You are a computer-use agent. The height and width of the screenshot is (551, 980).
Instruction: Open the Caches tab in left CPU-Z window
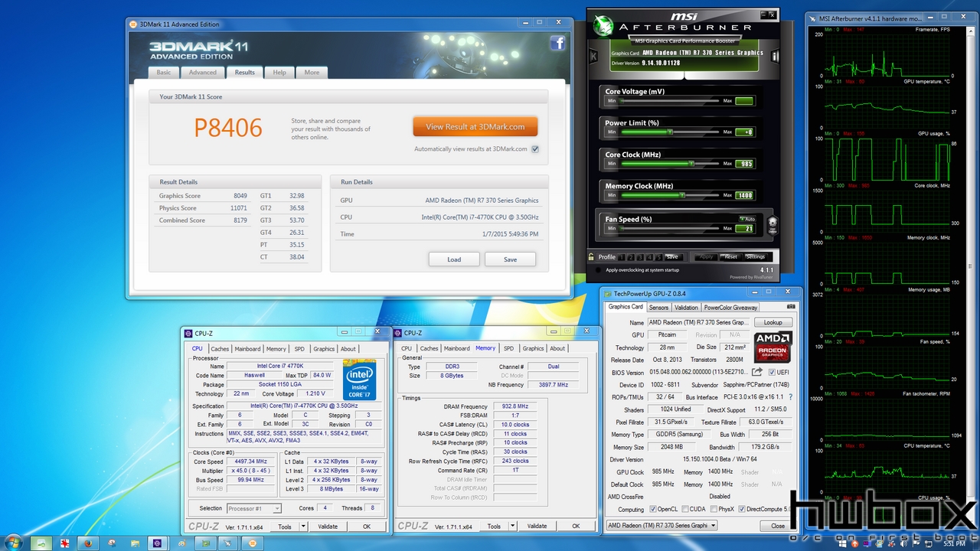(220, 349)
